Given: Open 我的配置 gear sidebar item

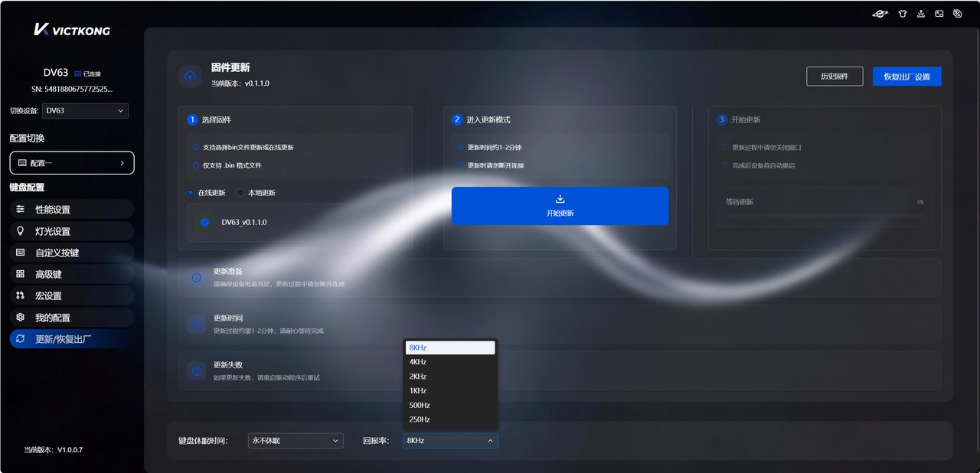Looking at the screenshot, I should 72,317.
